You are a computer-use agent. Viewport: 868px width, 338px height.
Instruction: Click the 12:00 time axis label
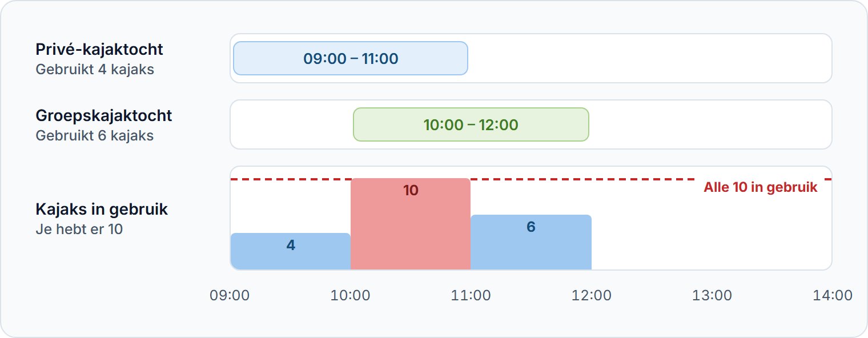pos(591,296)
